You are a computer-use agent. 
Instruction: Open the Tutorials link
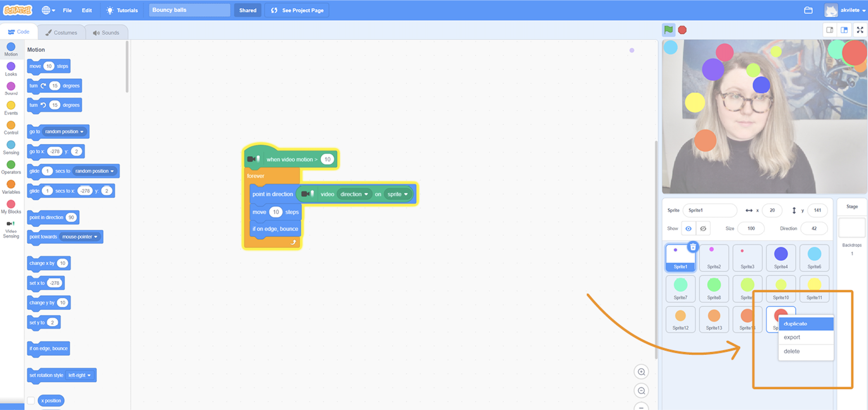pyautogui.click(x=122, y=10)
